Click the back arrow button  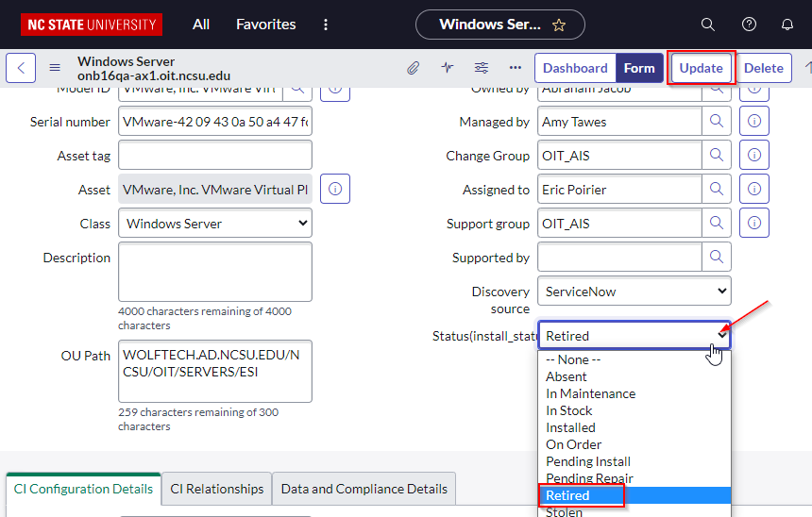[x=21, y=68]
